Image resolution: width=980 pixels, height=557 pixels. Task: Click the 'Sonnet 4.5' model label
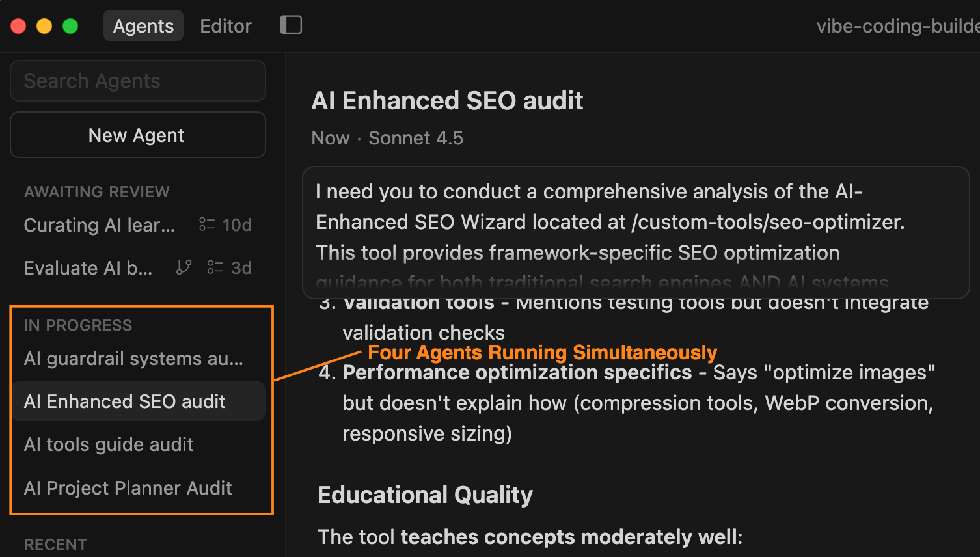point(416,138)
